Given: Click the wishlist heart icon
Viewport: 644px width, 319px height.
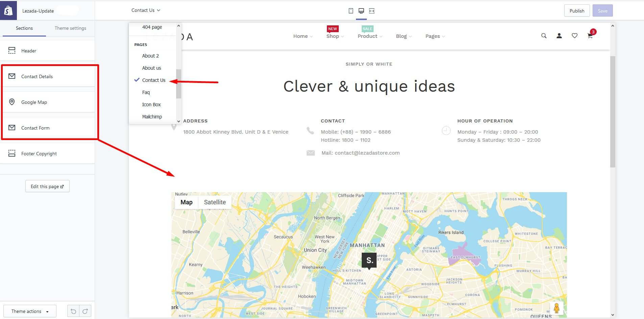Looking at the screenshot, I should click(574, 36).
